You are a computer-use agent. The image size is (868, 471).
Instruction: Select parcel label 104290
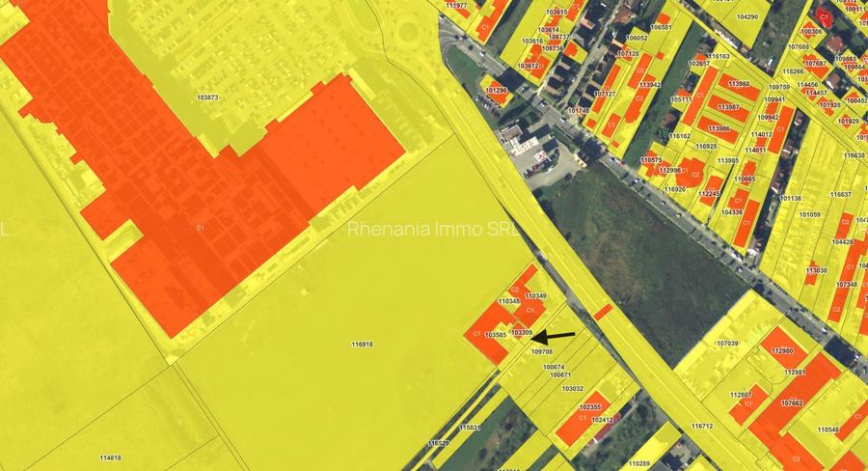pos(747,16)
